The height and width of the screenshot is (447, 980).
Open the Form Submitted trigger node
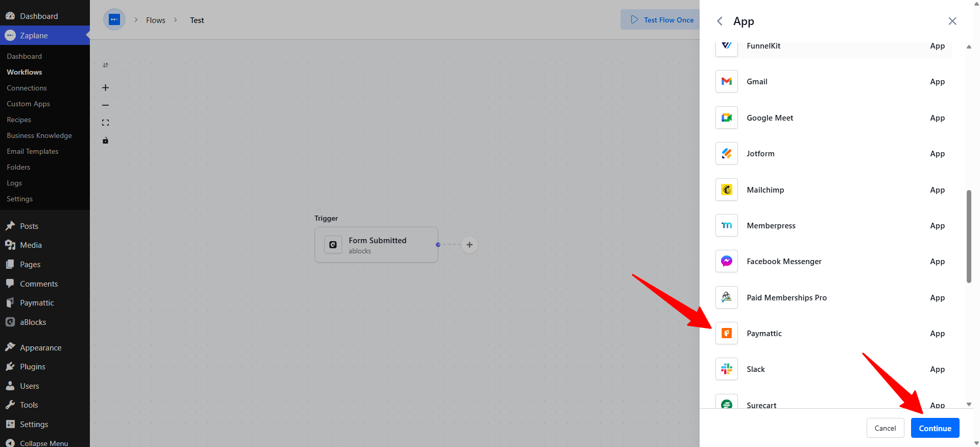376,245
